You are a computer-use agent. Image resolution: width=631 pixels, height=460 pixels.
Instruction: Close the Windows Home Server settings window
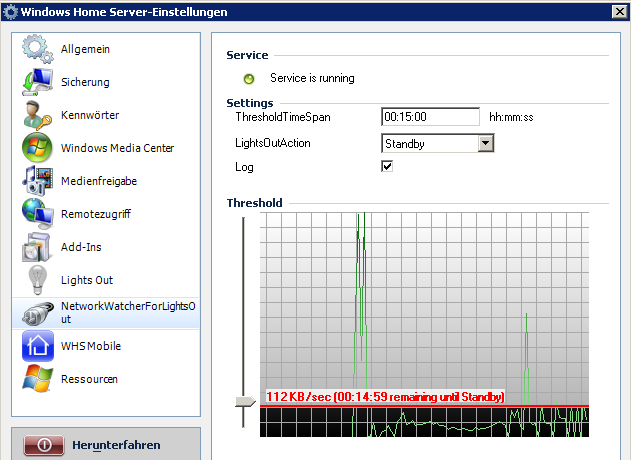click(620, 12)
